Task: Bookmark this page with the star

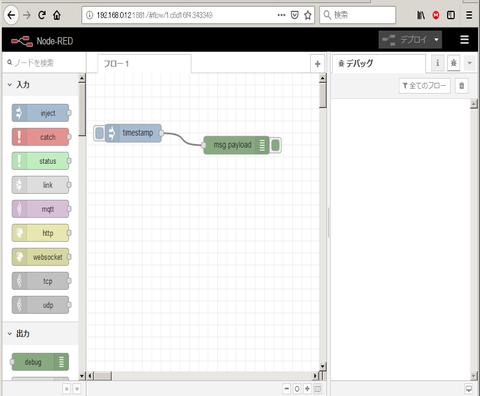Action: 308,15
